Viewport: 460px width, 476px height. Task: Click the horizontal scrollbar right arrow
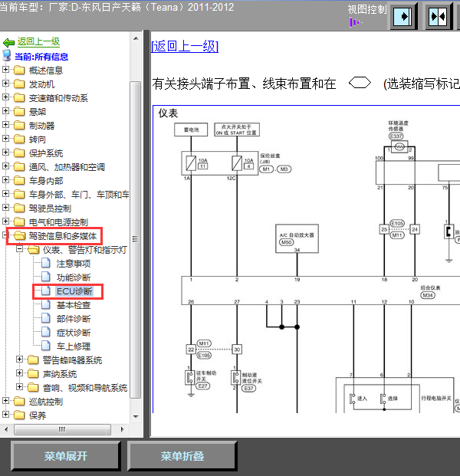click(123, 429)
